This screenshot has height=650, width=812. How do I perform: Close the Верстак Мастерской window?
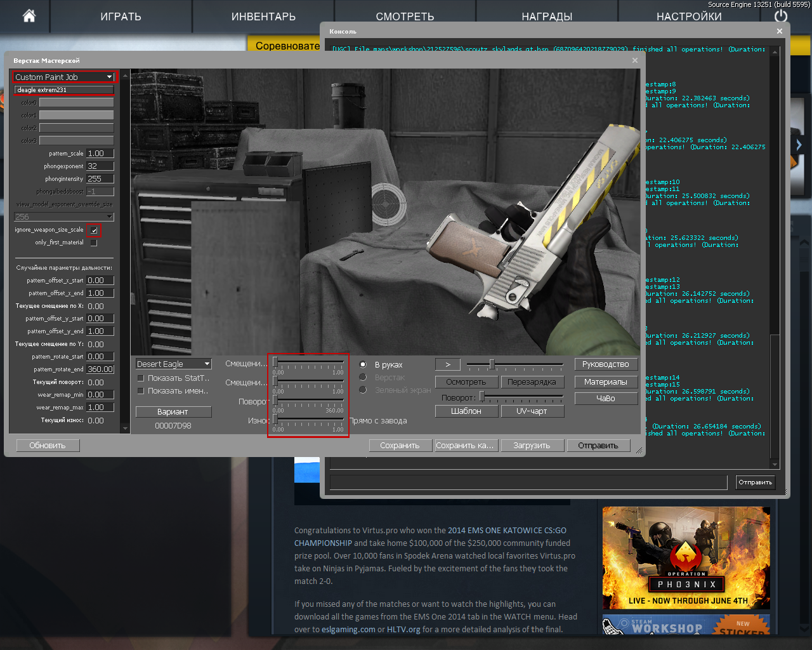point(635,60)
